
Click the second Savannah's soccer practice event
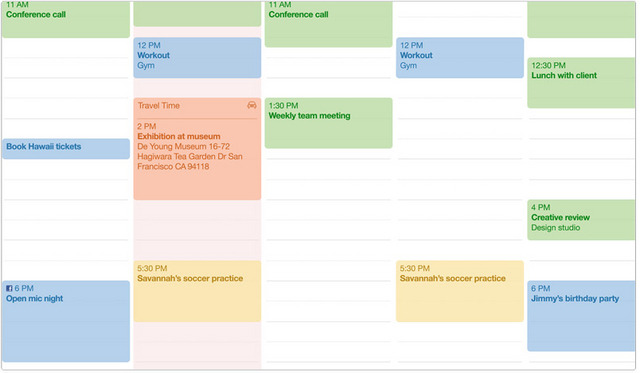point(460,291)
